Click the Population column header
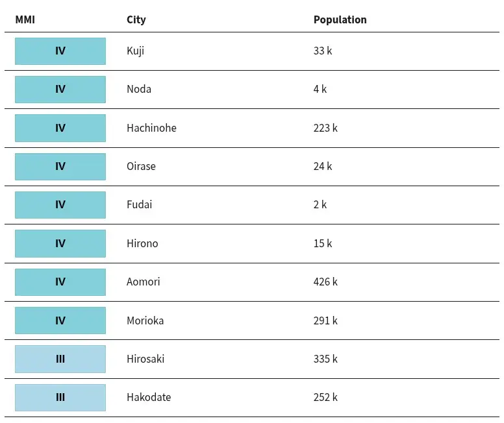 pyautogui.click(x=340, y=19)
